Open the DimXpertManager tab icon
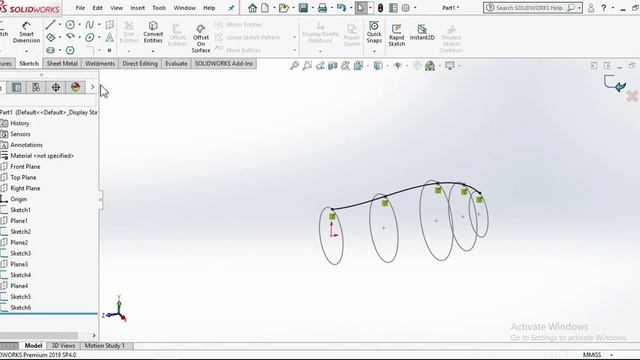 56,87
